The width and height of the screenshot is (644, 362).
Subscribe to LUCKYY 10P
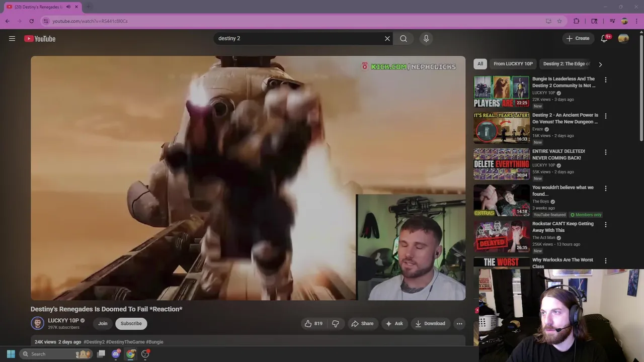[x=131, y=324]
